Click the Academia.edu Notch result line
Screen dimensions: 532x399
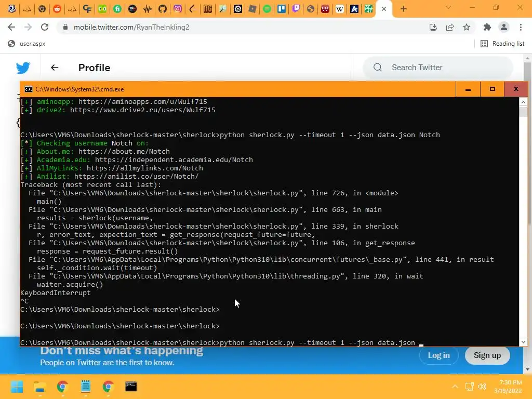click(x=137, y=160)
